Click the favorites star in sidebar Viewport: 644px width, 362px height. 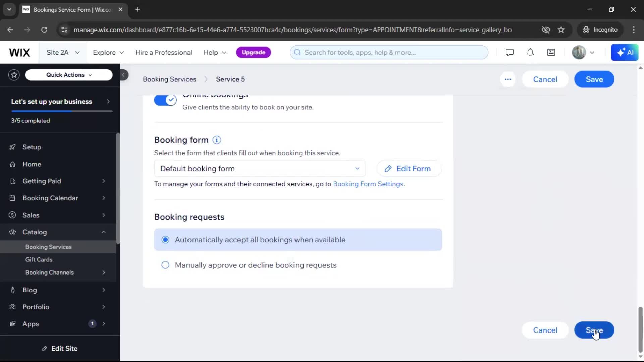pyautogui.click(x=14, y=75)
